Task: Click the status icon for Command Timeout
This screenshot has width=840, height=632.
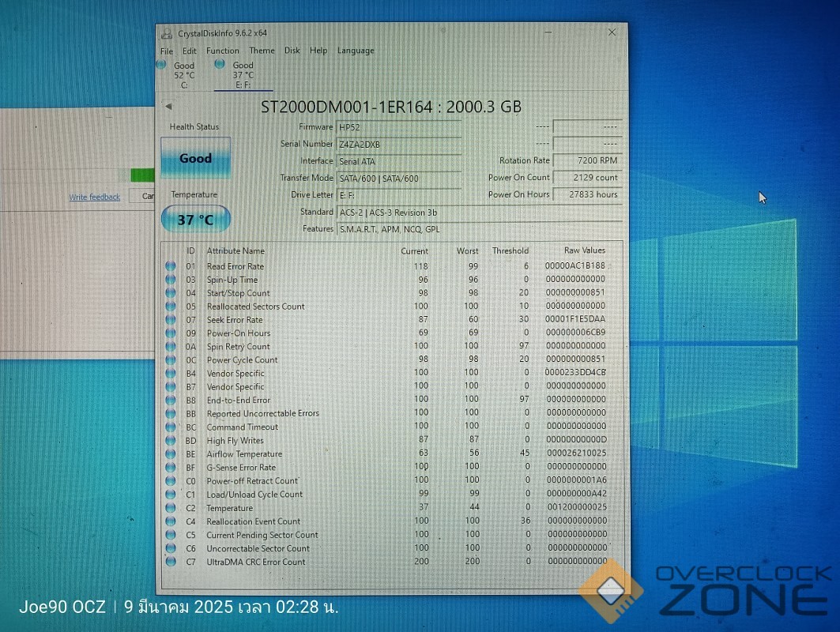Action: coord(171,427)
